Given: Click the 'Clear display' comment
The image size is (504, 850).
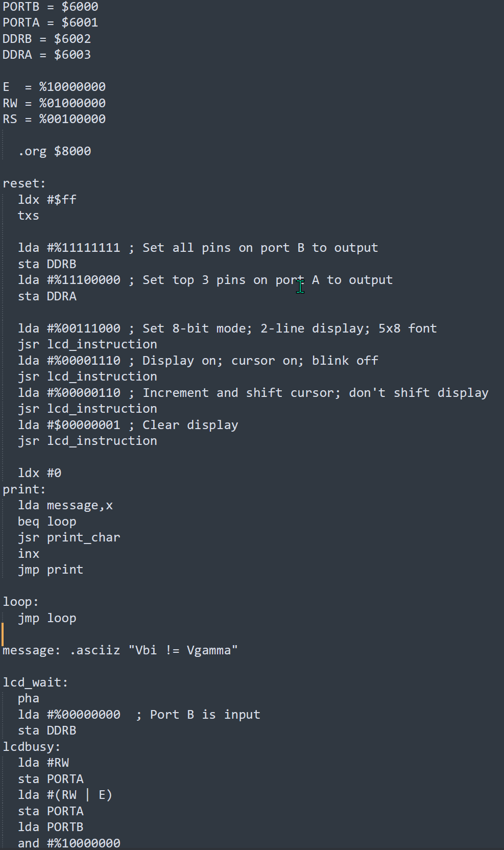Looking at the screenshot, I should (x=184, y=425).
